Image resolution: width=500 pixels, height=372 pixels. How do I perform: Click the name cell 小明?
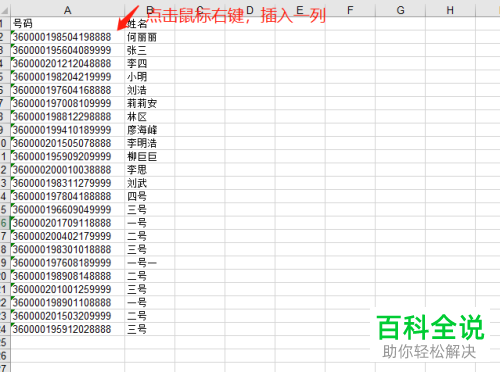pos(150,77)
